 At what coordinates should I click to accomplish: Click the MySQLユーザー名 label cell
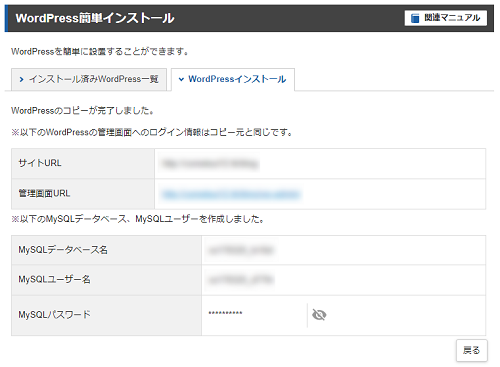(x=106, y=280)
